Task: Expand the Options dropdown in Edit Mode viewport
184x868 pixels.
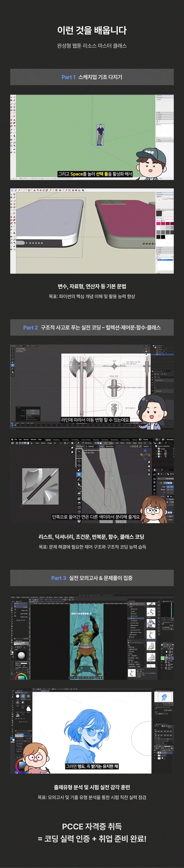Action: point(146,446)
